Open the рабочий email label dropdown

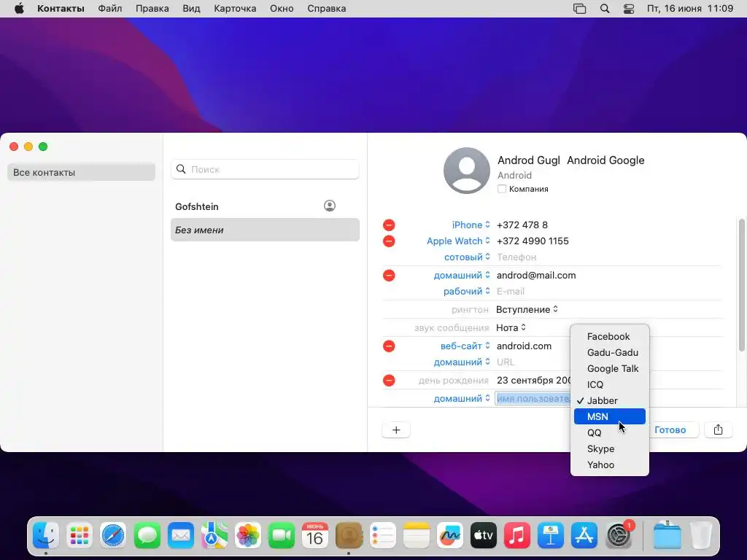(x=467, y=292)
